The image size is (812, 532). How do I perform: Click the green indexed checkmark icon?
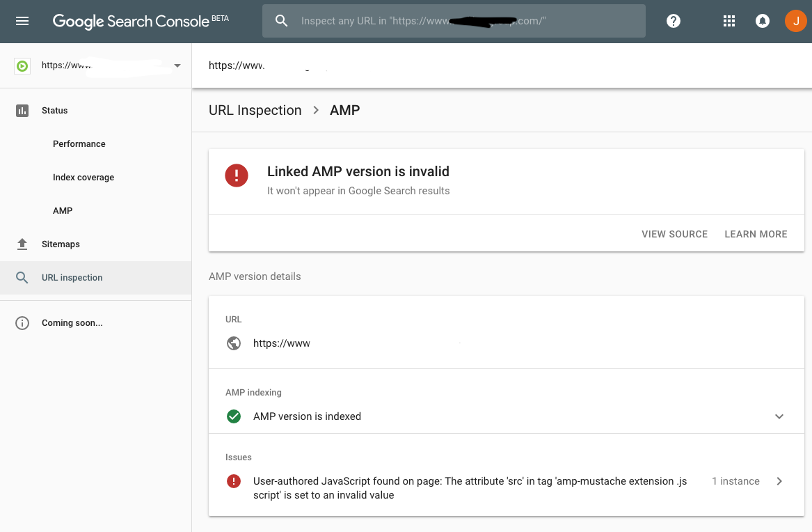234,416
